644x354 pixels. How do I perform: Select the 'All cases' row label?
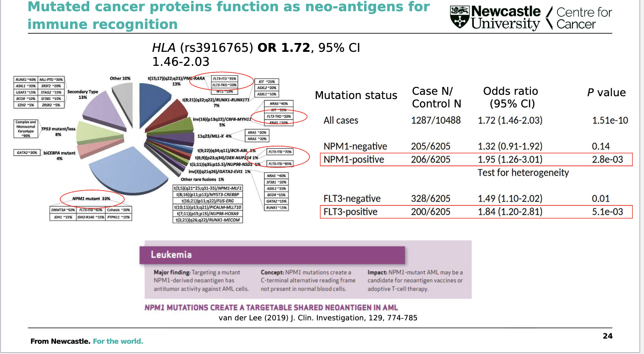tap(341, 120)
